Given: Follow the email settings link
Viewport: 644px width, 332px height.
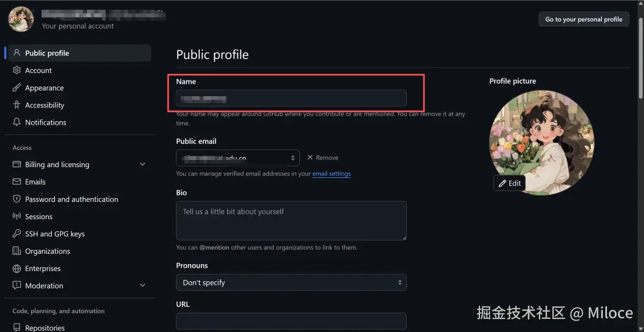Looking at the screenshot, I should (x=332, y=174).
